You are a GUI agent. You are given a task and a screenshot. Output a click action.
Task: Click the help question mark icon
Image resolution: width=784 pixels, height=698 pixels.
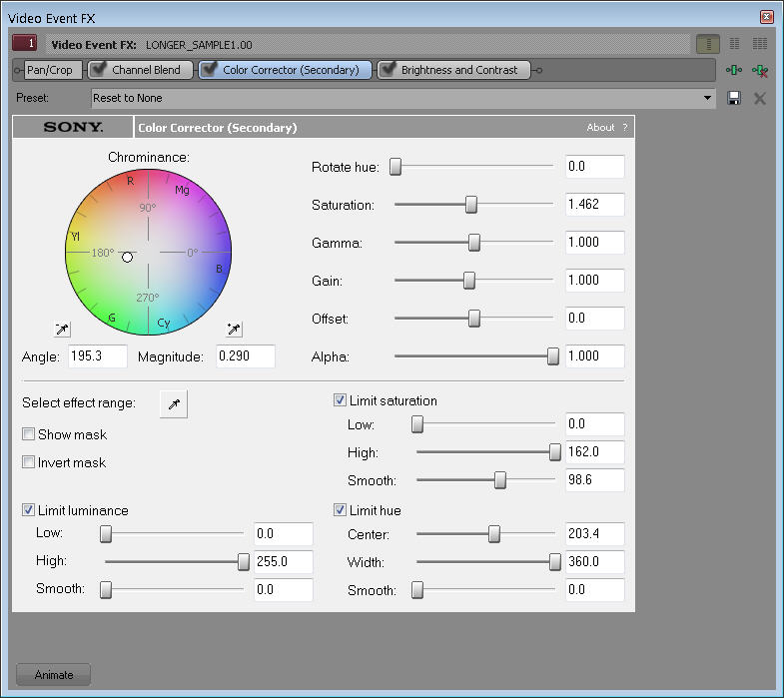(x=625, y=128)
